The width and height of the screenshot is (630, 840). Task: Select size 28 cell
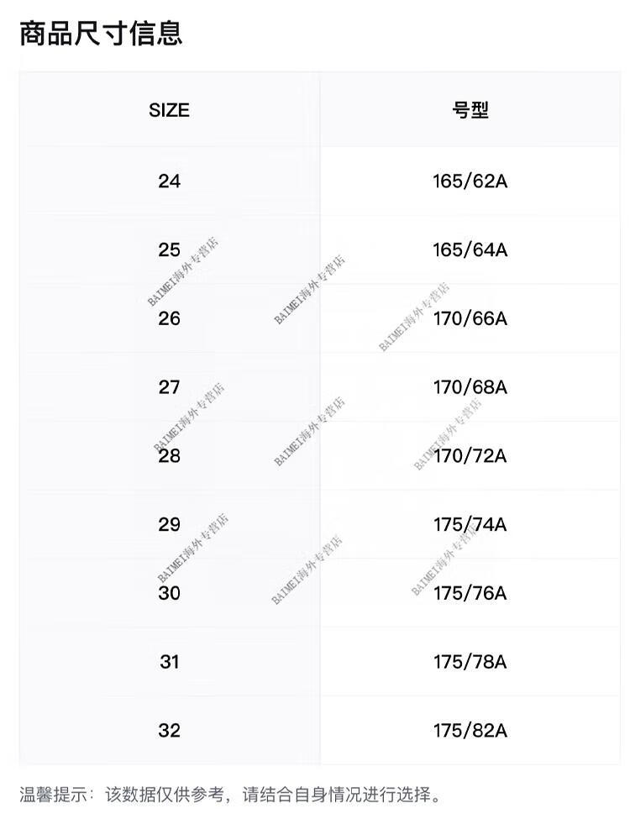tap(170, 456)
